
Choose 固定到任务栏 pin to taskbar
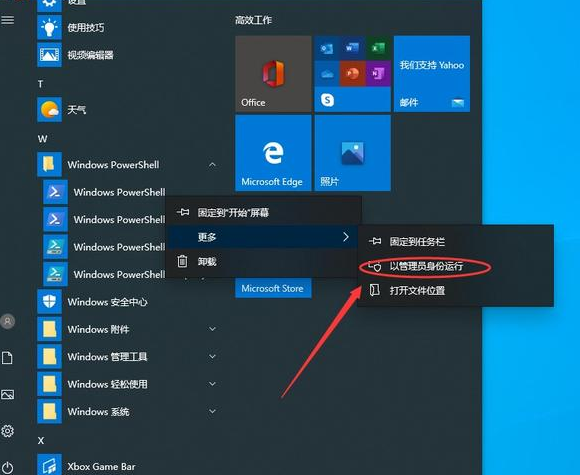pyautogui.click(x=456, y=242)
